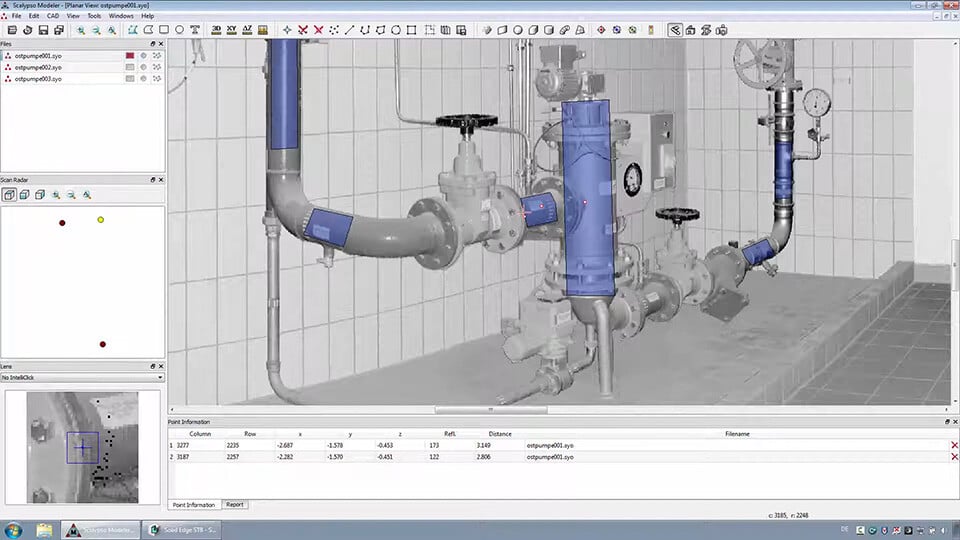Image resolution: width=960 pixels, height=540 pixels.
Task: Click the horizontal scrollbar thumb under the viewport
Action: [x=490, y=410]
